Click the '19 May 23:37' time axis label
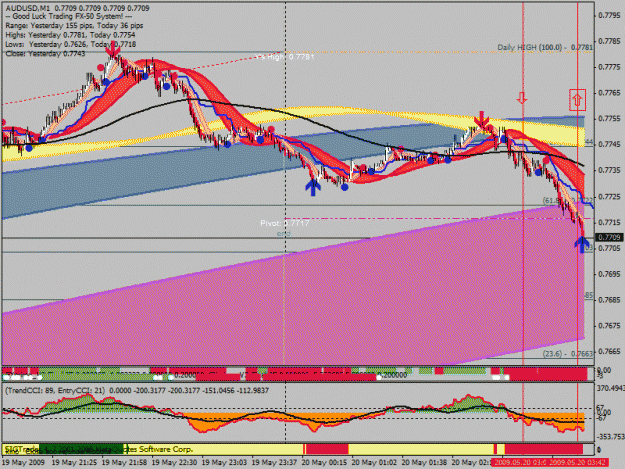Viewport: 625px width, 469px height. tap(274, 463)
